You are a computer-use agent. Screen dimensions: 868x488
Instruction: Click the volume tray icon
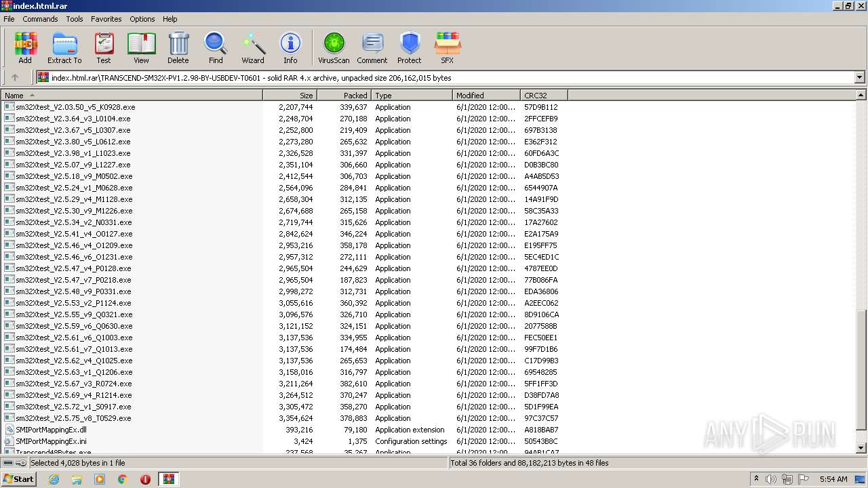point(771,479)
